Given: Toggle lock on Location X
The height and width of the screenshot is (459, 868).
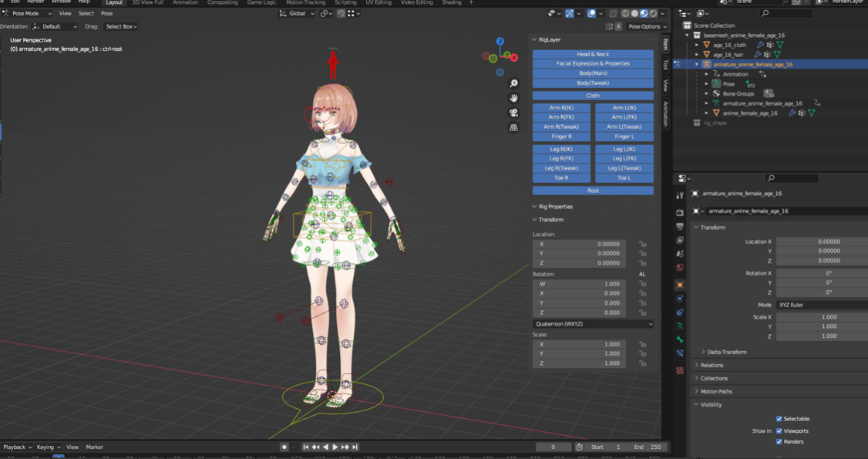Looking at the screenshot, I should (642, 245).
